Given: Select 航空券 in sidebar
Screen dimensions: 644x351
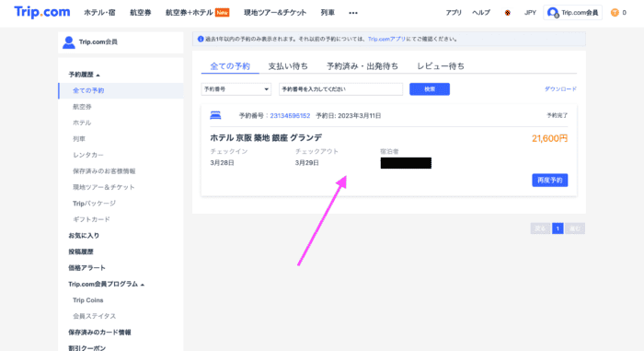Looking at the screenshot, I should pos(82,107).
